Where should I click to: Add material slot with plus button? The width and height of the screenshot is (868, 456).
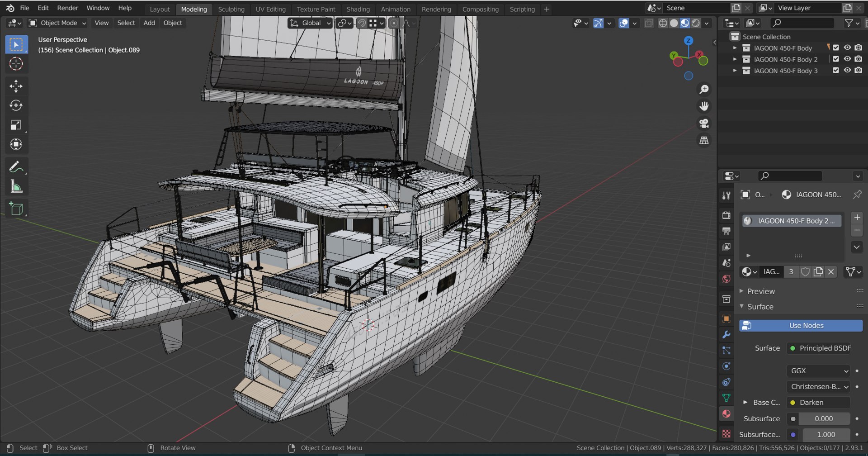pyautogui.click(x=857, y=218)
